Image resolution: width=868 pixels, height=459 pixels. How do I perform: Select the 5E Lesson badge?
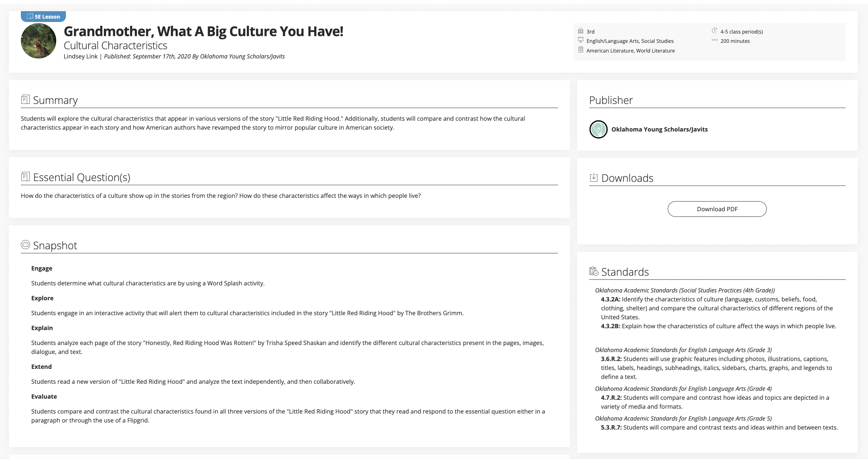(x=44, y=16)
